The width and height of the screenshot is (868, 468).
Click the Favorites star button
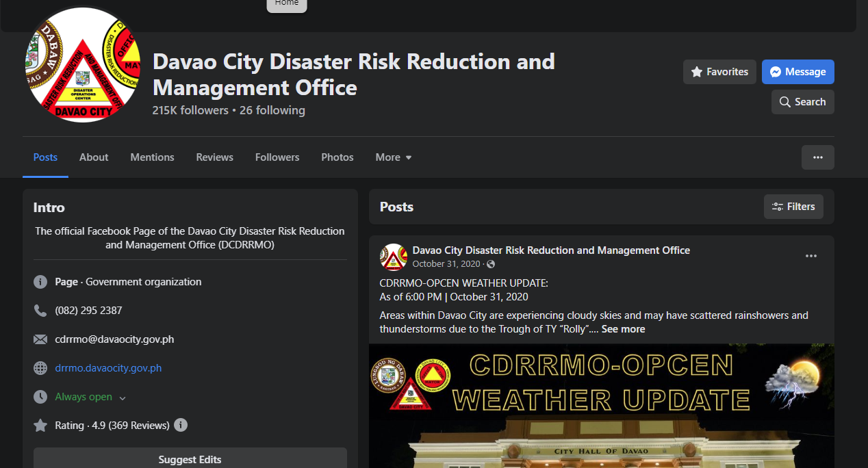pos(719,72)
